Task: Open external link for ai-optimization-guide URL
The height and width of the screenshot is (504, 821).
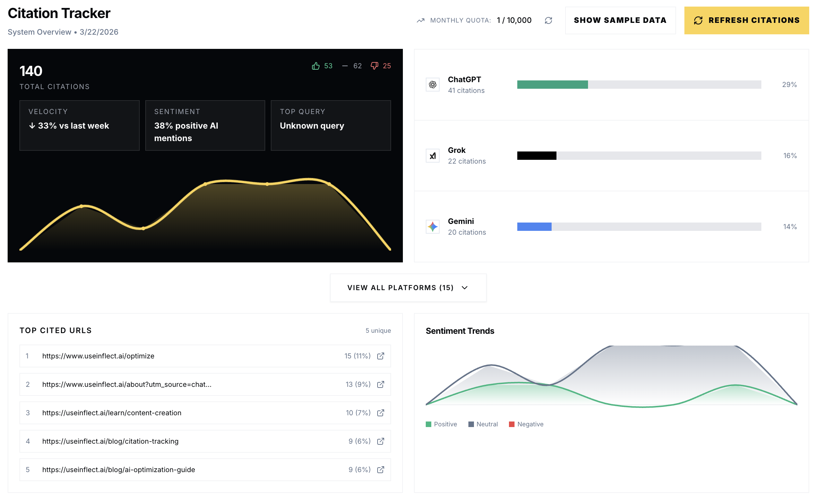Action: [380, 470]
